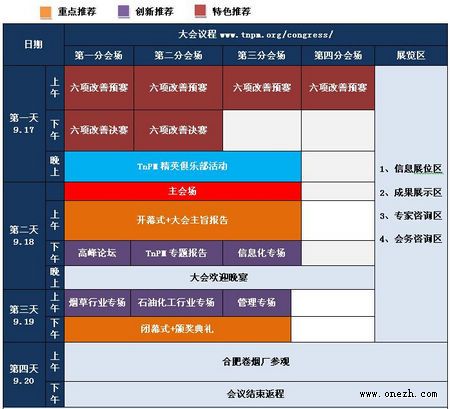Select the 展览区 column header

[411, 56]
